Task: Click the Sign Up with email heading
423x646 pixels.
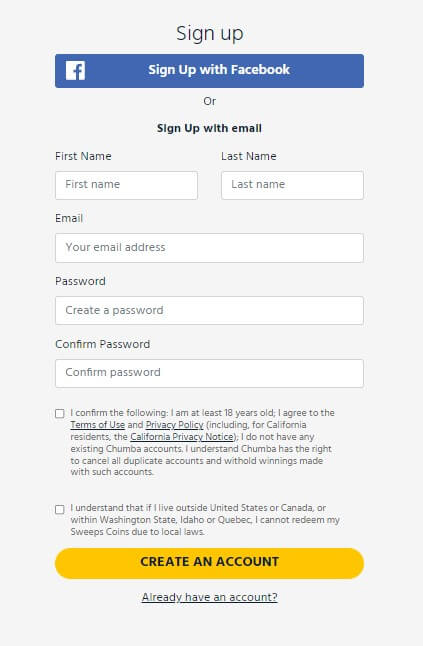Action: (x=209, y=128)
